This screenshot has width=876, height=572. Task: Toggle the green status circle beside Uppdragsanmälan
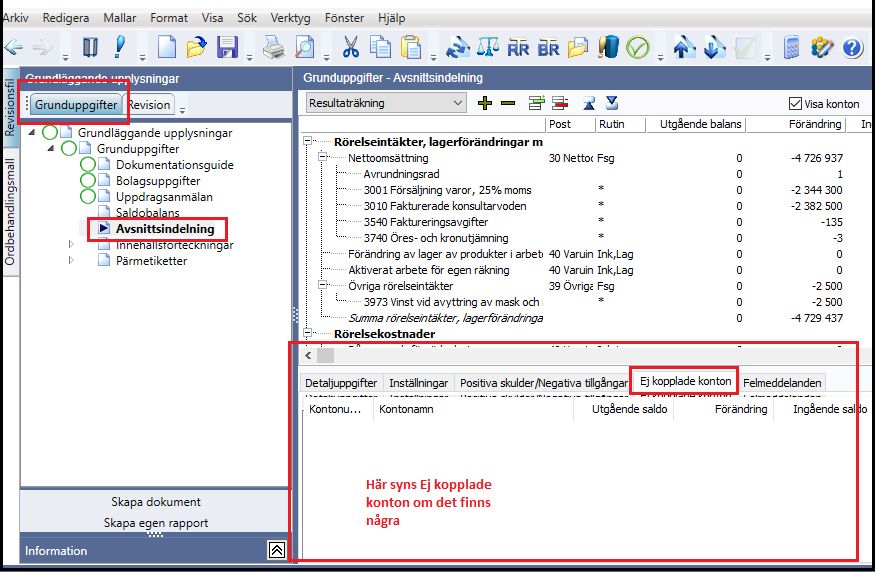click(x=88, y=197)
